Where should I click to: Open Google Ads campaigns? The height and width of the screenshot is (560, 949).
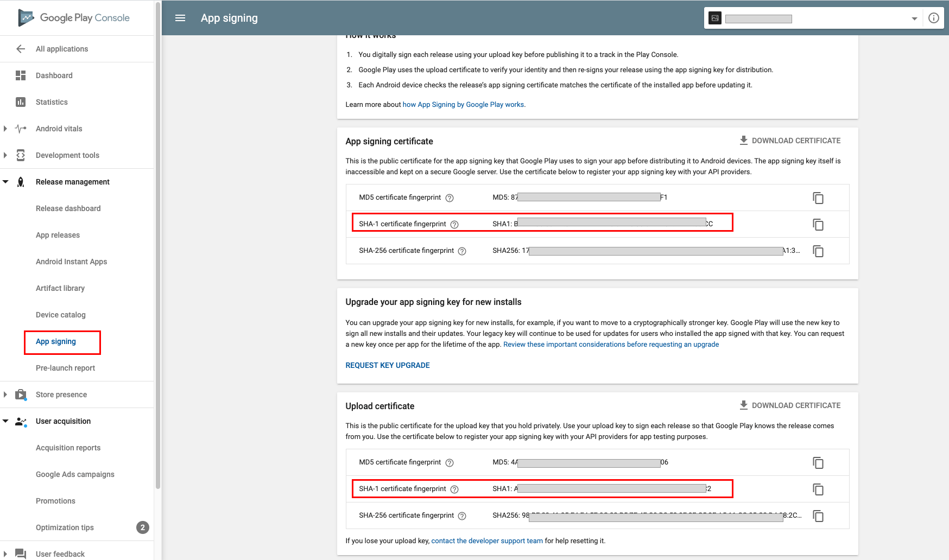tap(75, 474)
